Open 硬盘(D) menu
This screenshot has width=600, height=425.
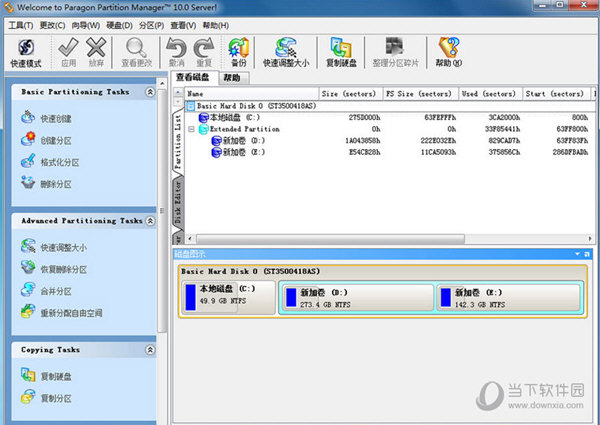pos(119,26)
